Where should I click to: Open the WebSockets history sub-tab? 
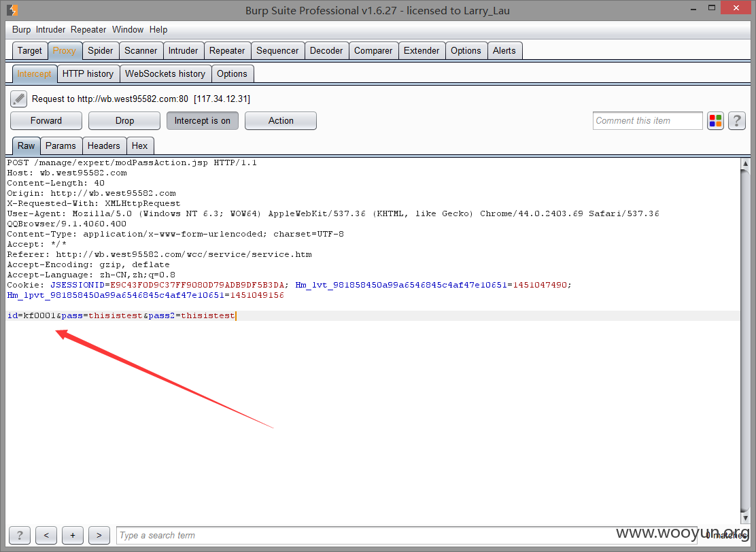165,74
